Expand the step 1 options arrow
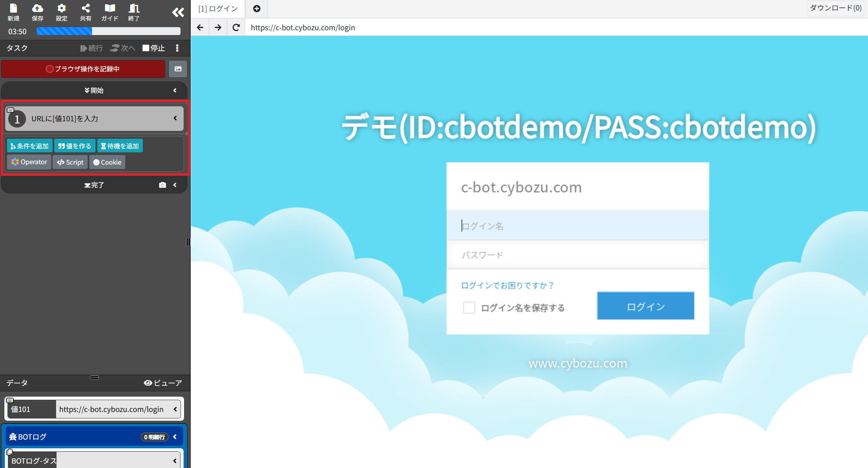 click(x=175, y=118)
